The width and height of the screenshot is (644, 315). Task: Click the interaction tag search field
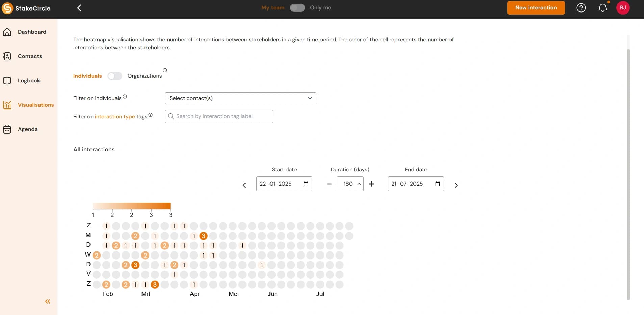219,116
